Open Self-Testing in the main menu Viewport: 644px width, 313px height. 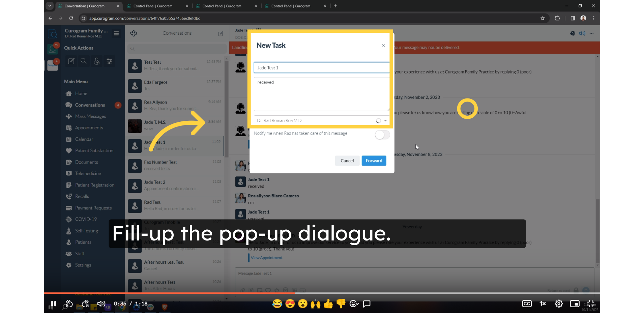point(86,231)
